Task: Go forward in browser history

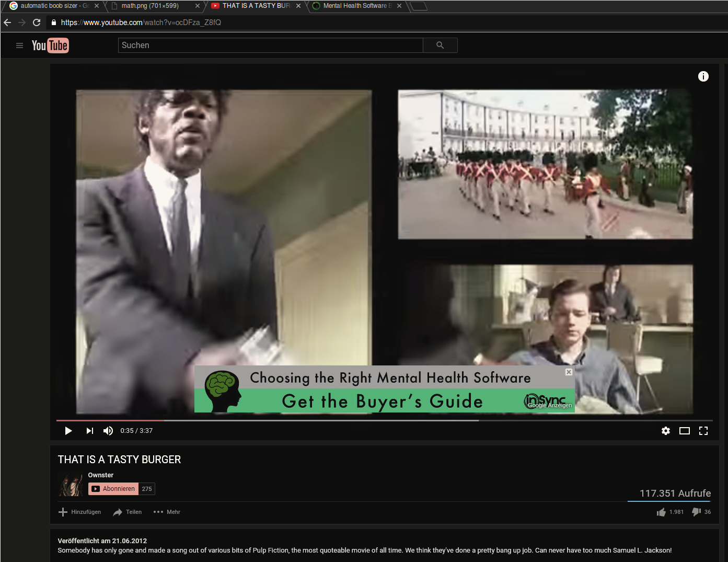Action: coord(22,22)
